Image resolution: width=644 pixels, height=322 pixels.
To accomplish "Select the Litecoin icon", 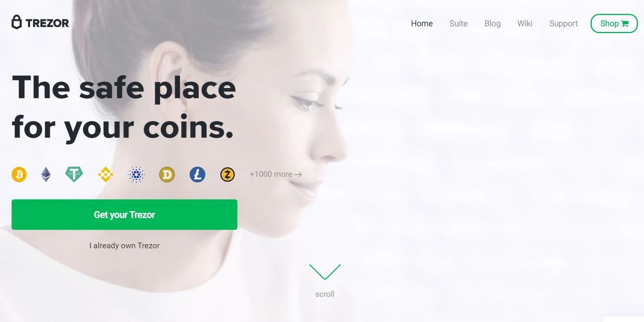I will pyautogui.click(x=197, y=175).
